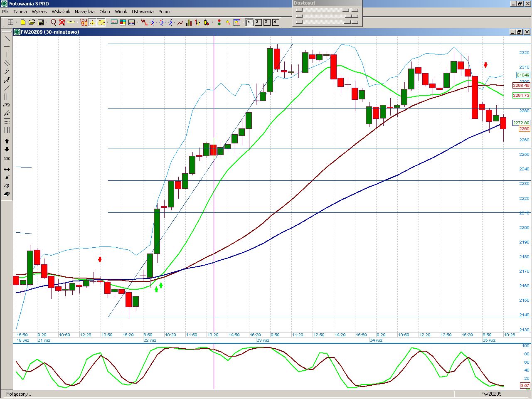
Task: Click the small yellow magnifier plus icon
Action: (228, 22)
